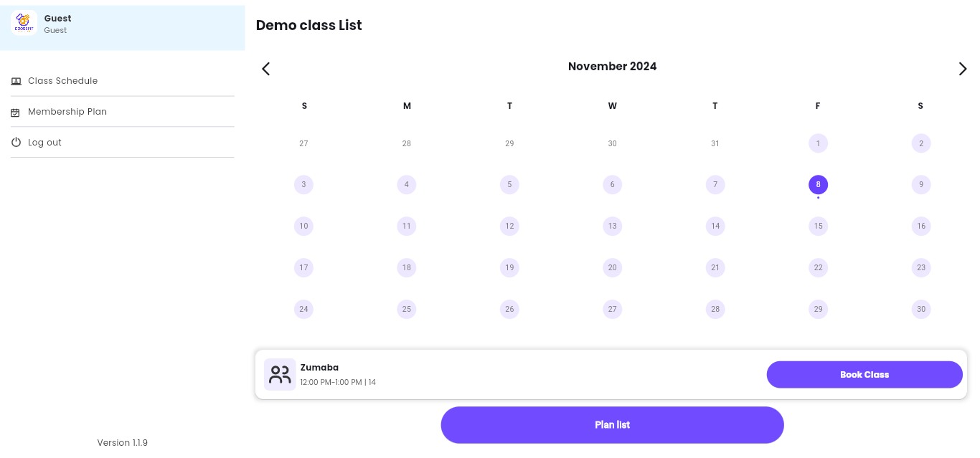
Task: Book the Zumaba class
Action: click(864, 374)
